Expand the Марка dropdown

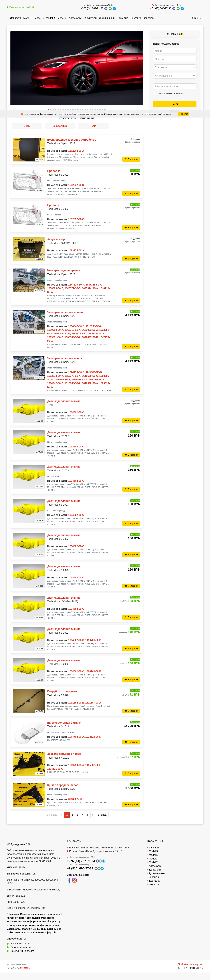[x=175, y=51]
